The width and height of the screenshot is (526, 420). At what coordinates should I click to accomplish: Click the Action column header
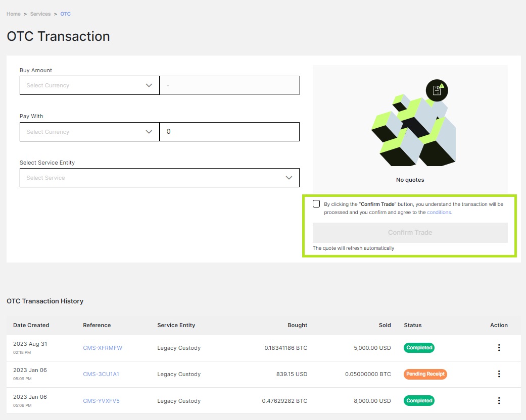pos(499,325)
